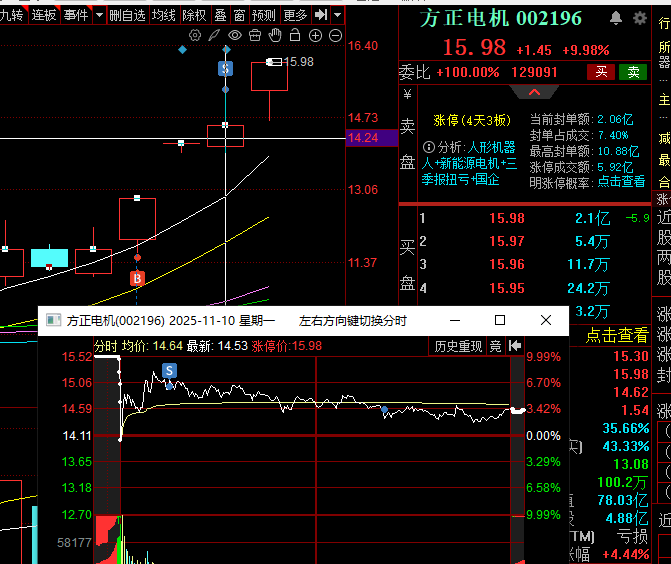Click the 预测 forecast toolbar button

tap(264, 16)
